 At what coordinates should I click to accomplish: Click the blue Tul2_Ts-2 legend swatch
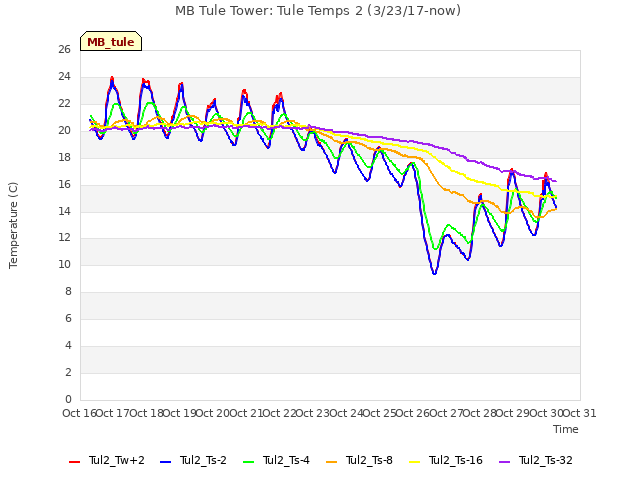tap(165, 462)
